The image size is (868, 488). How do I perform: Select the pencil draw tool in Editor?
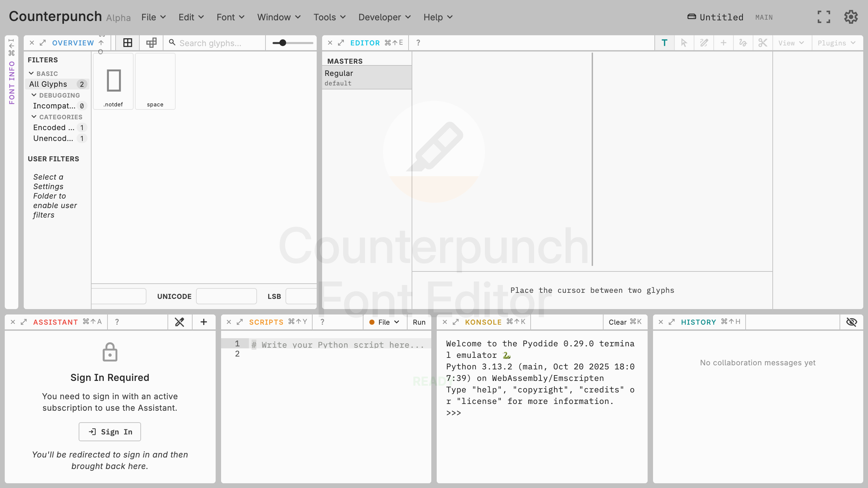(x=704, y=43)
